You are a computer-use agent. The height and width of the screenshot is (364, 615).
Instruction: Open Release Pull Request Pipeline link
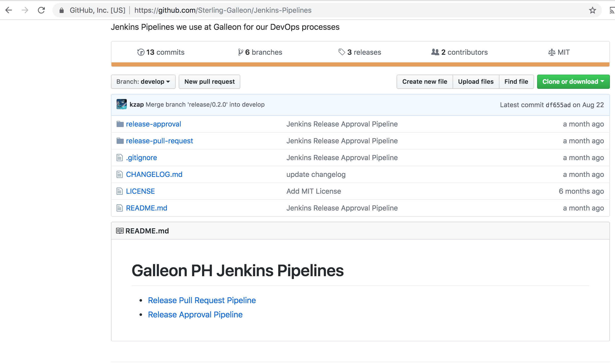tap(202, 300)
